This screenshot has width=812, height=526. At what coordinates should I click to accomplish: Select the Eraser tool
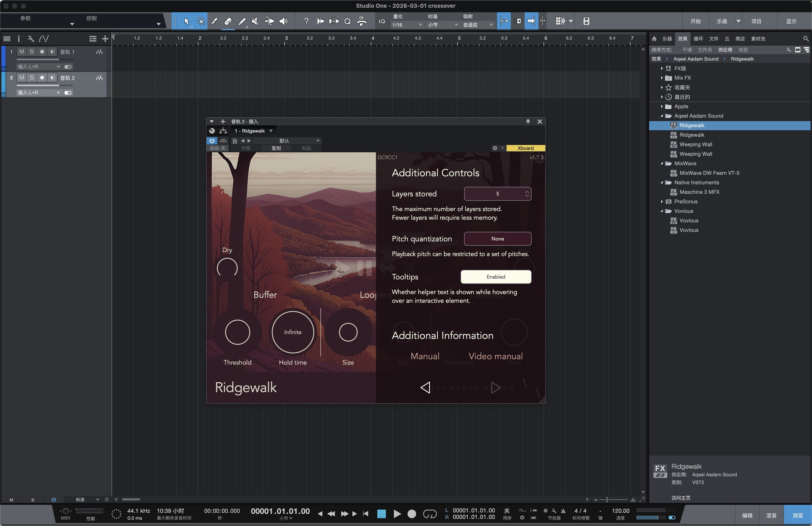(x=228, y=21)
